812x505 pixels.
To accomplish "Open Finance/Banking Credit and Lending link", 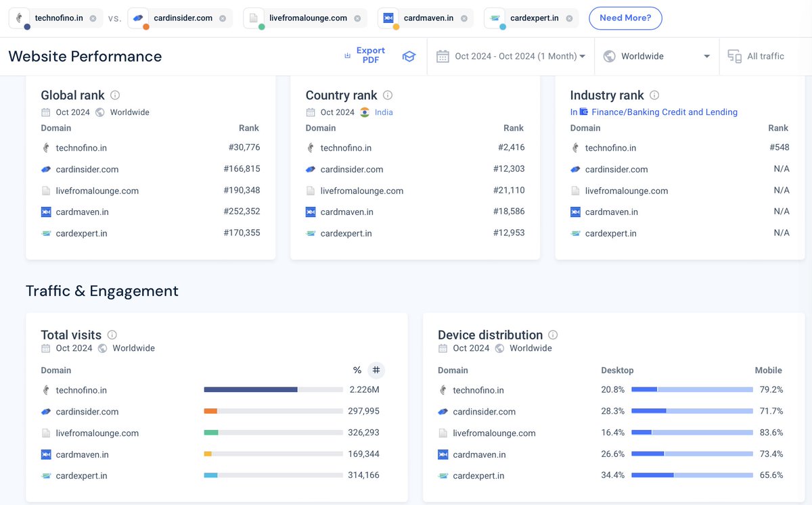I will (664, 112).
